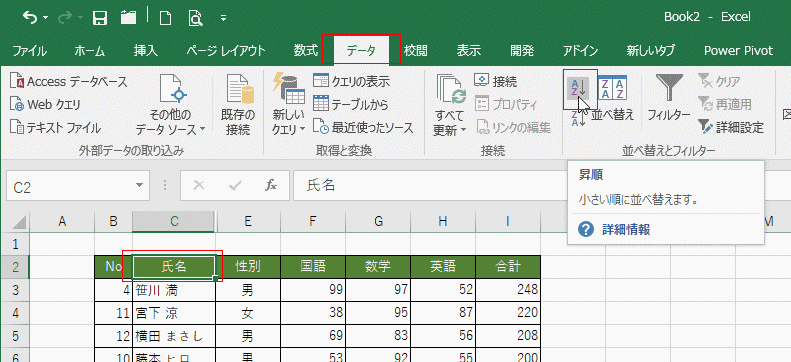Screen dimensions: 791x362
Task: Click formula bar containing 氏名
Action: coord(542,186)
